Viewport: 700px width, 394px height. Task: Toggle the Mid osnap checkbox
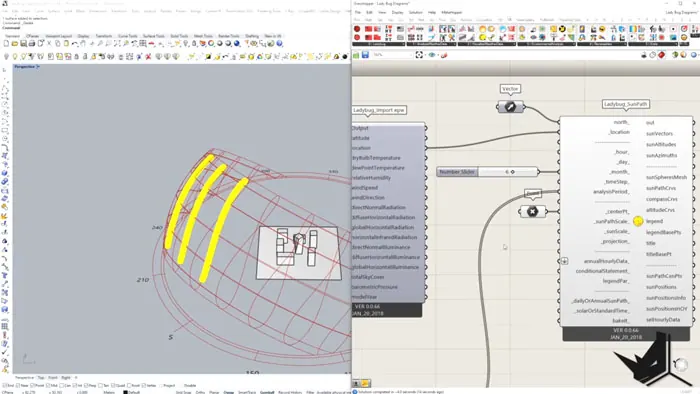48,385
